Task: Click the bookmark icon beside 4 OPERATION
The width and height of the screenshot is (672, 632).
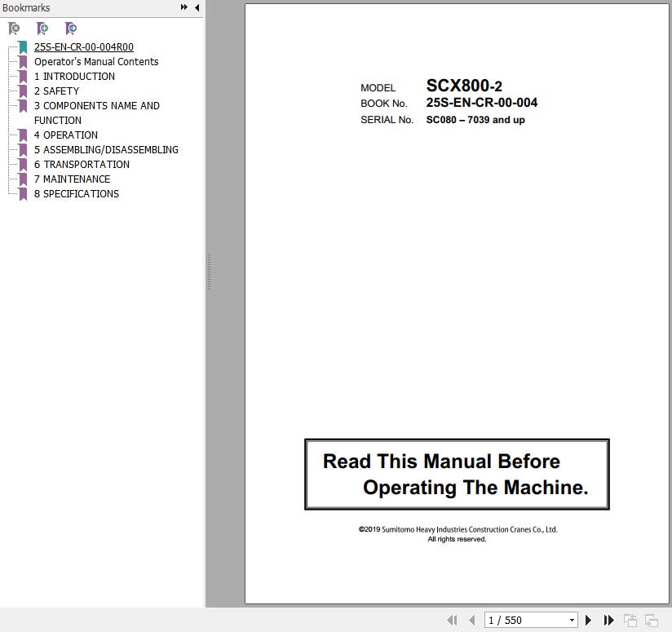Action: point(23,135)
